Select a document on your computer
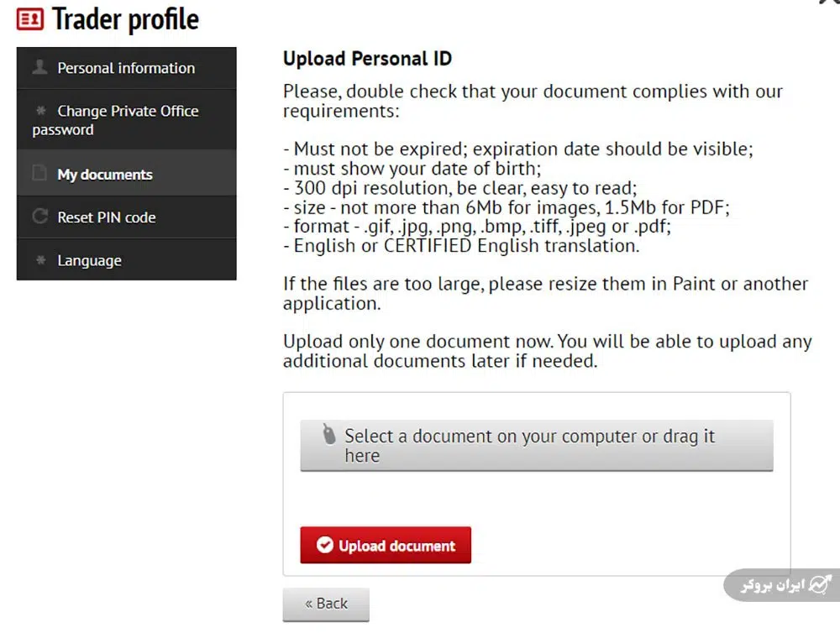The height and width of the screenshot is (633, 840). pyautogui.click(x=536, y=446)
